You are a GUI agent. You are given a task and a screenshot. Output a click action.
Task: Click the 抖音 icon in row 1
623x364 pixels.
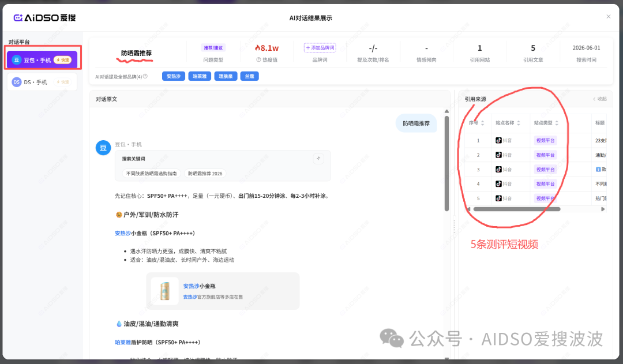coord(498,140)
